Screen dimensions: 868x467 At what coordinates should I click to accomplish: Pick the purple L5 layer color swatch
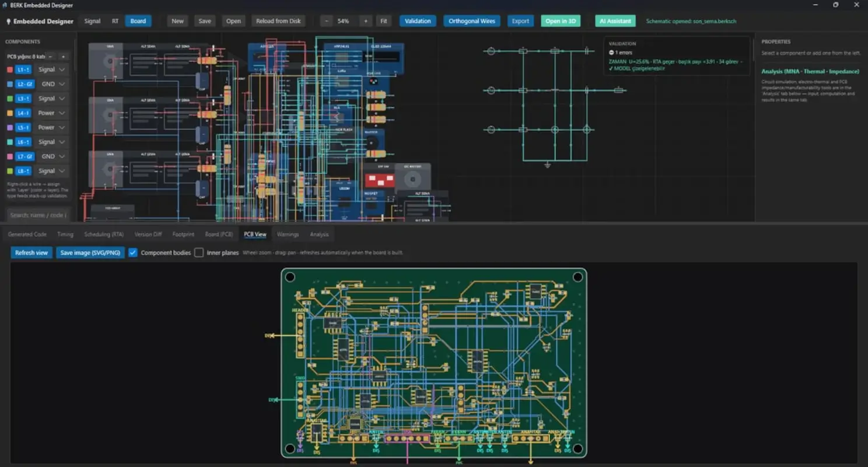[x=9, y=127]
